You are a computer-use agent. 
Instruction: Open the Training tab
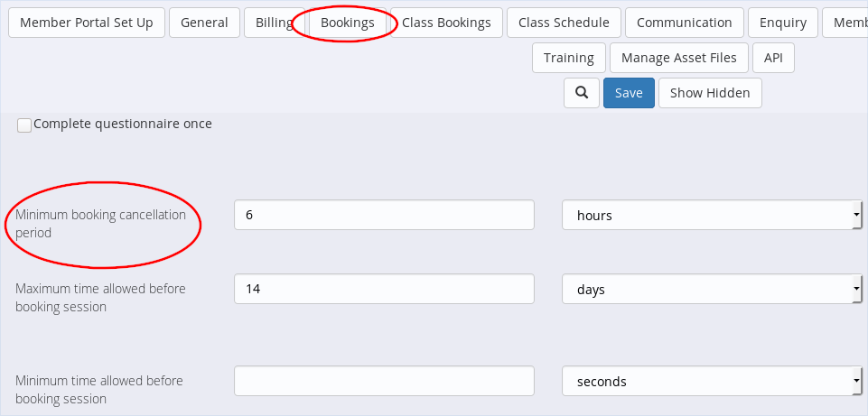coord(569,58)
